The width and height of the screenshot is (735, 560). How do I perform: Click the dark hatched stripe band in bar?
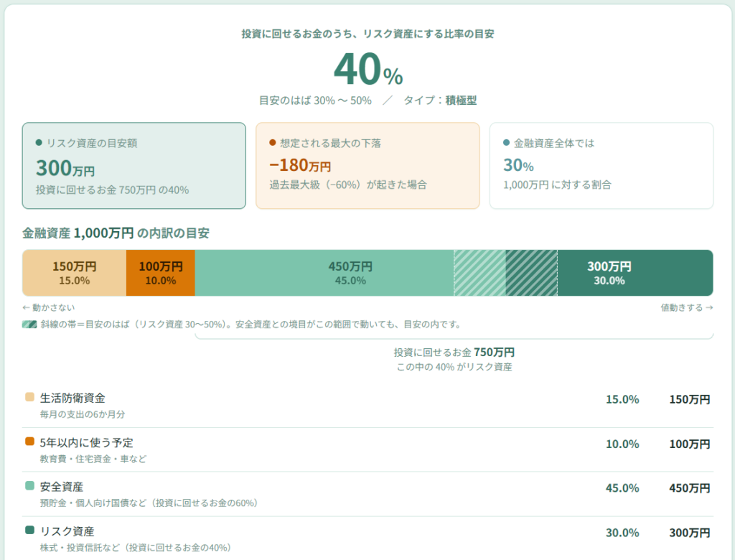pos(532,273)
